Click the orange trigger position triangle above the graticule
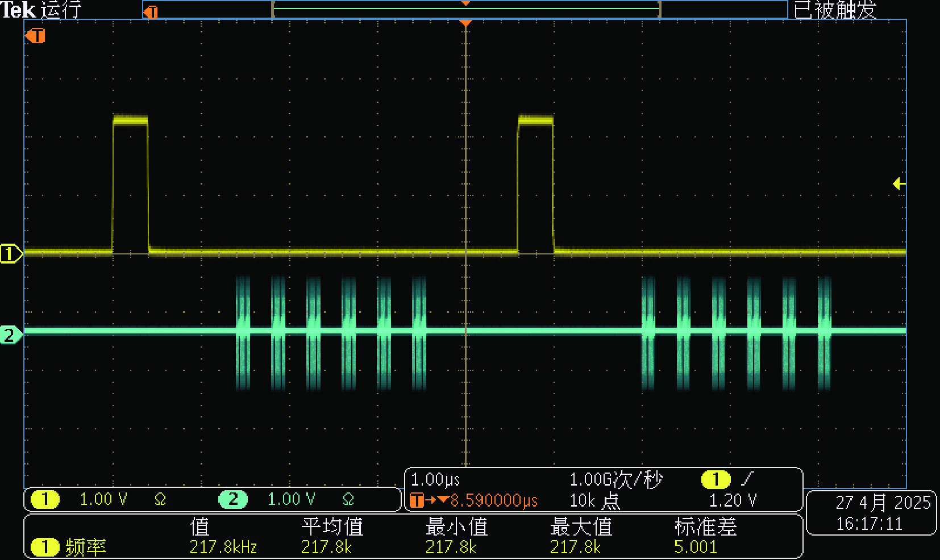 click(465, 23)
